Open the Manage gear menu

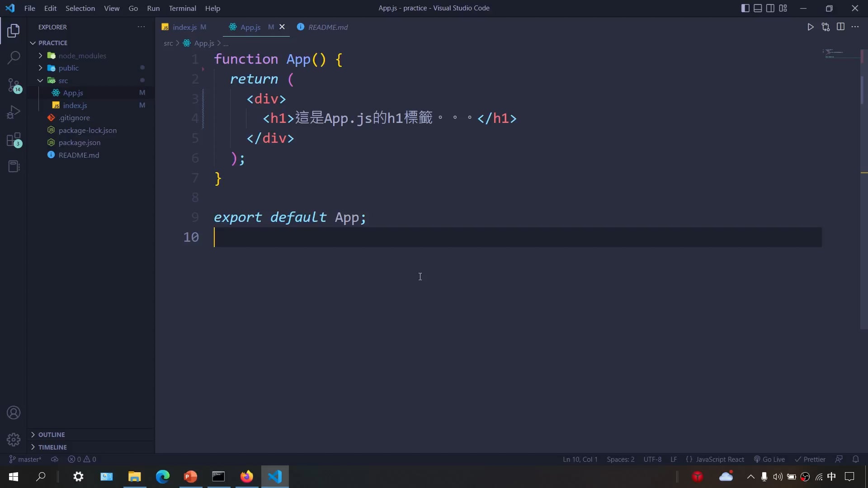tap(14, 439)
